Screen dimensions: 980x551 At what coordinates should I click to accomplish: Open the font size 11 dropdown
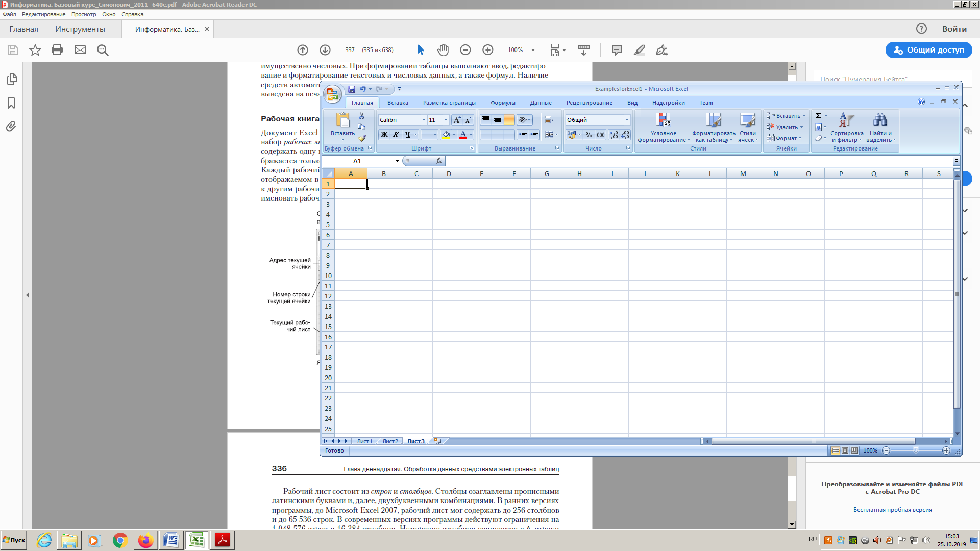(x=446, y=120)
